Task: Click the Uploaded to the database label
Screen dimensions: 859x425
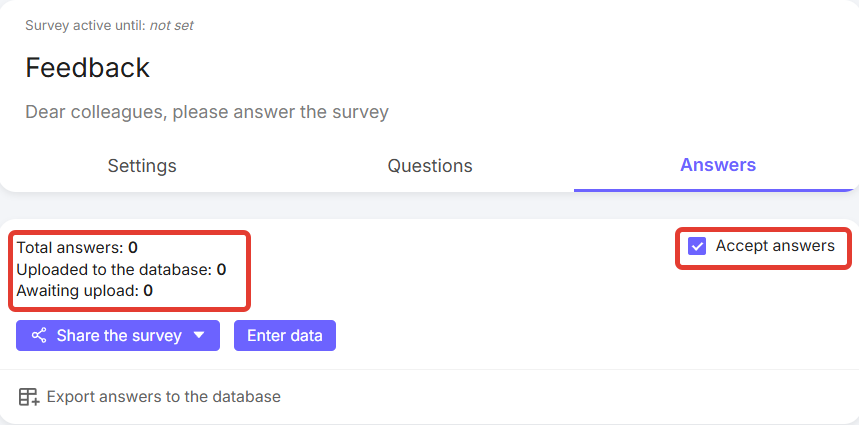Action: [x=114, y=269]
